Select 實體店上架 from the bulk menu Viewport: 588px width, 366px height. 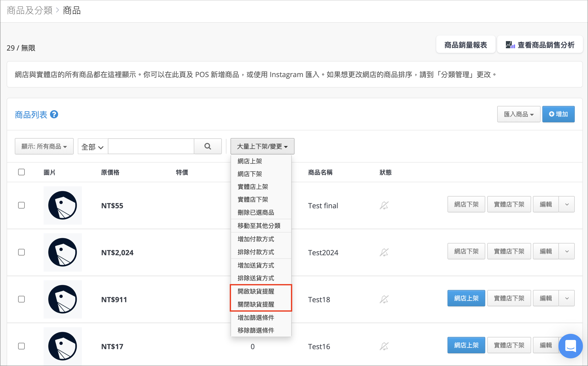click(x=261, y=187)
